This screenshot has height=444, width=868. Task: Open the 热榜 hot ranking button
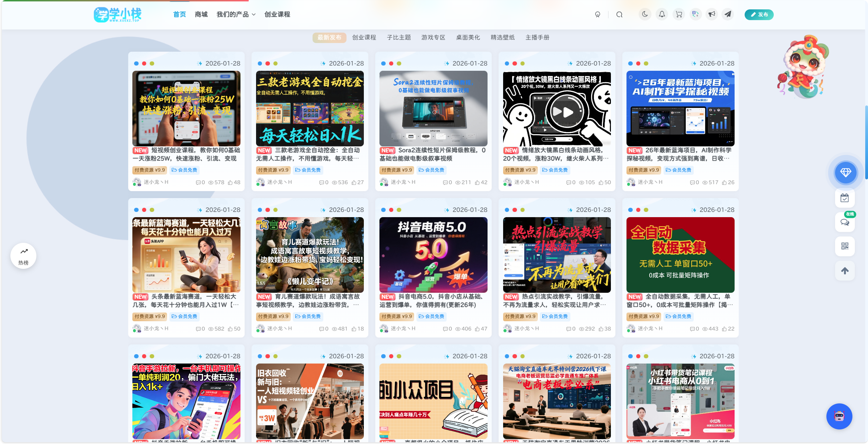click(x=24, y=256)
